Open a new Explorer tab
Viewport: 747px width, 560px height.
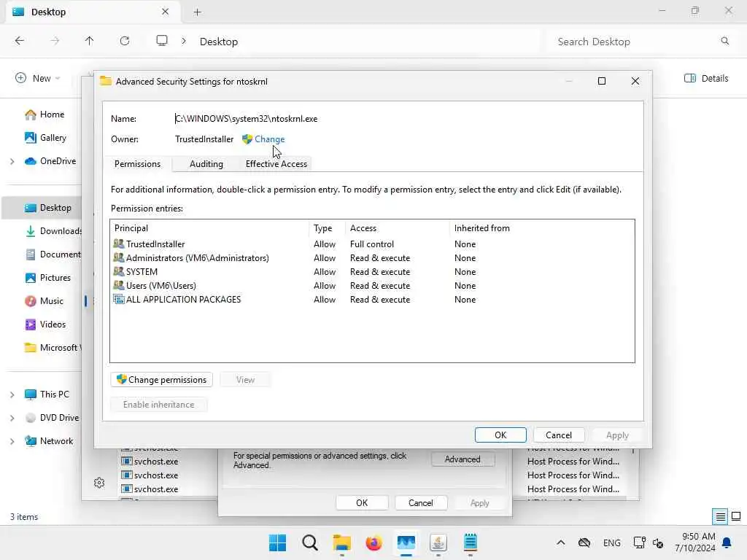197,12
